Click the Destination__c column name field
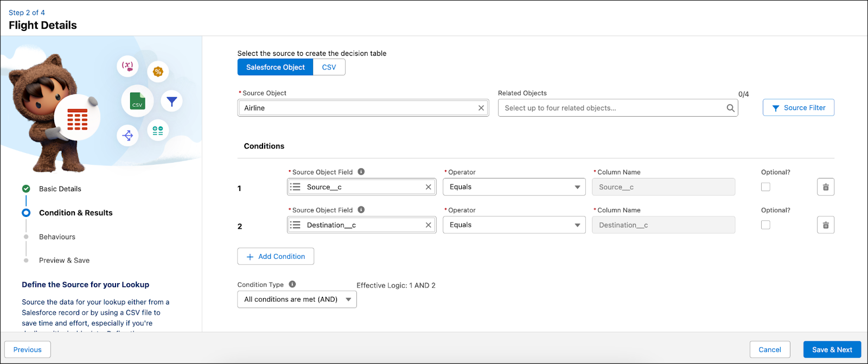This screenshot has width=868, height=364. pos(663,225)
